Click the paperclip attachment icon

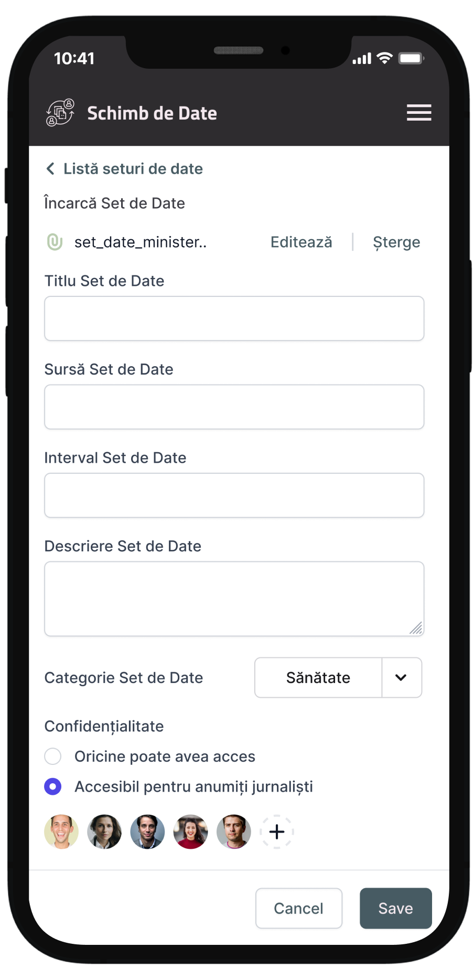tap(55, 242)
